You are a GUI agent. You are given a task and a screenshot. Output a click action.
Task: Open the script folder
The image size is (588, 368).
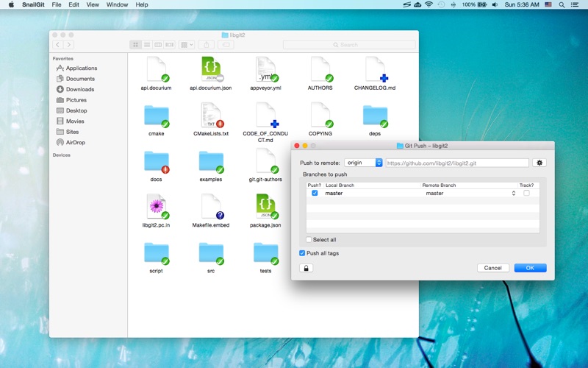coord(157,253)
